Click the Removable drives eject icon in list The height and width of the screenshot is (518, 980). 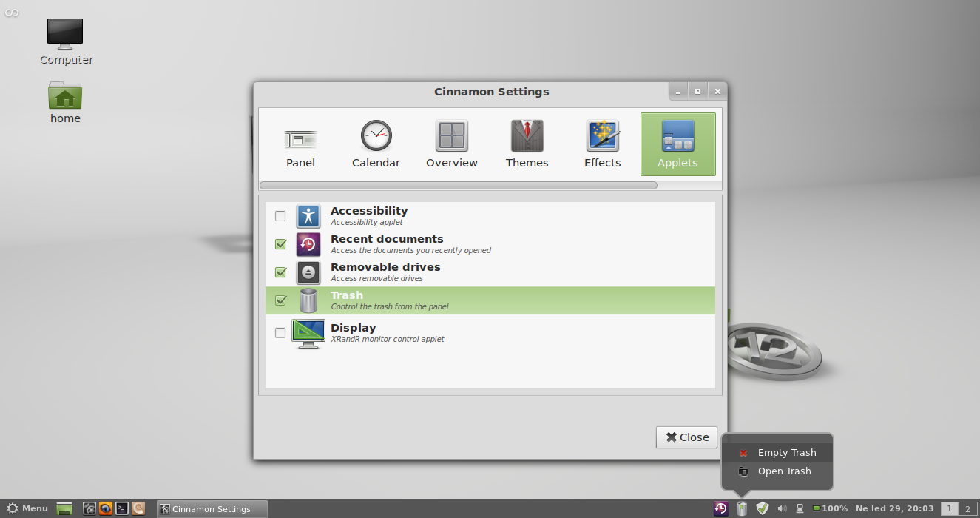(x=308, y=272)
